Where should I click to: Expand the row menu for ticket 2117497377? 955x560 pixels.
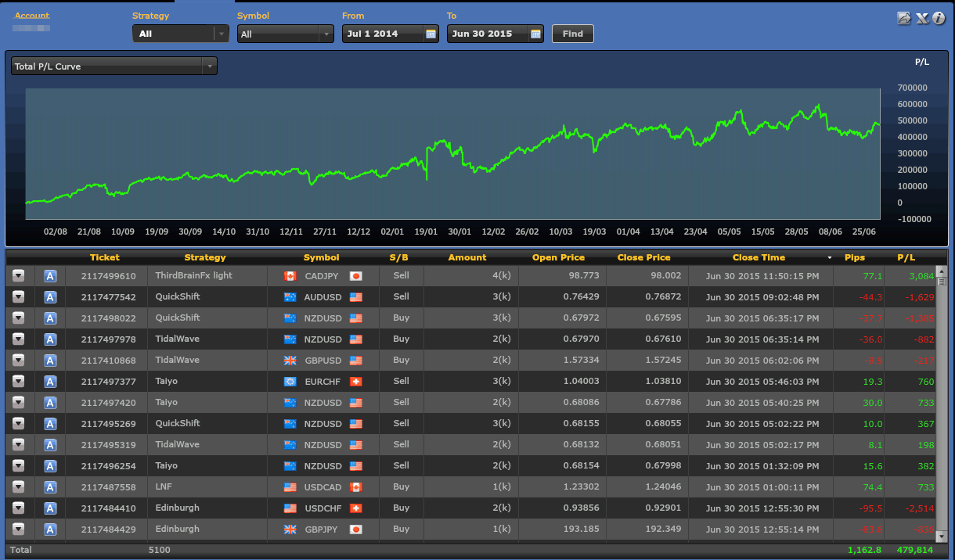pos(19,381)
